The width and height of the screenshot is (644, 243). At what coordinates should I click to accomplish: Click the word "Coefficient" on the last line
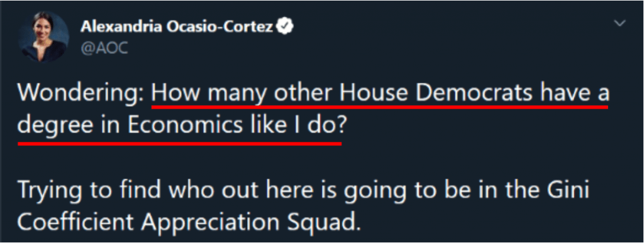coord(76,223)
